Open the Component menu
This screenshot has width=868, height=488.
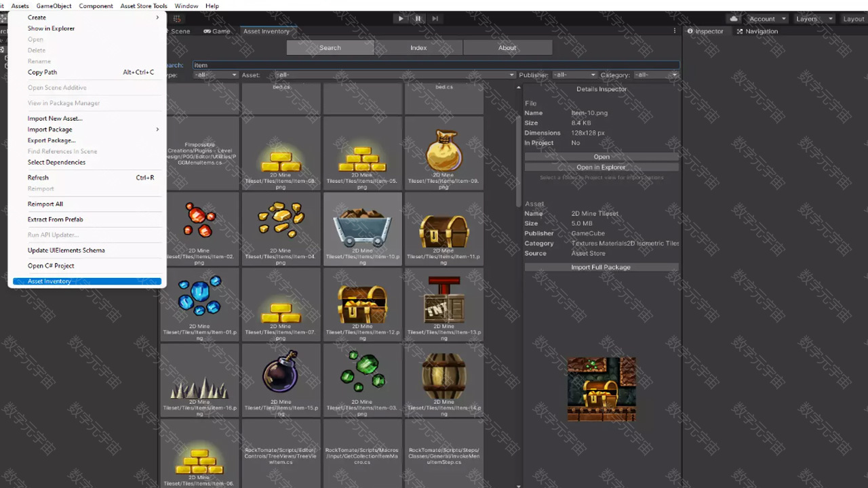(x=96, y=6)
